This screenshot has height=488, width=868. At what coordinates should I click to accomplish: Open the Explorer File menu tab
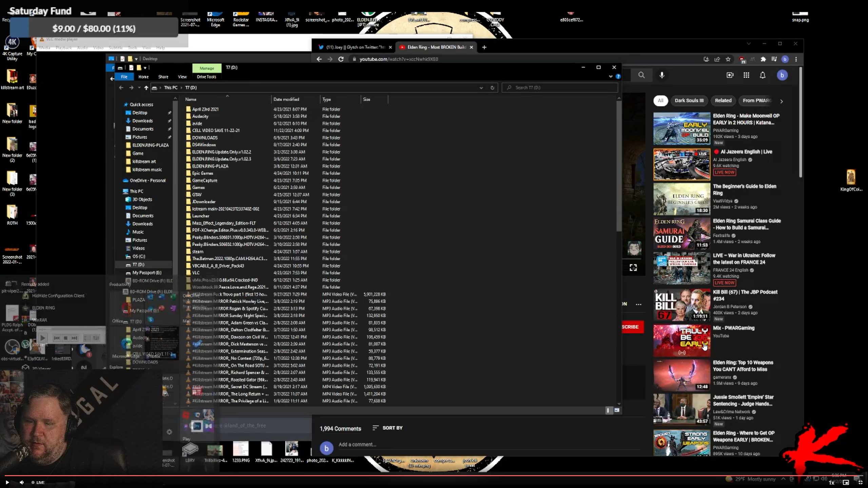(x=124, y=77)
